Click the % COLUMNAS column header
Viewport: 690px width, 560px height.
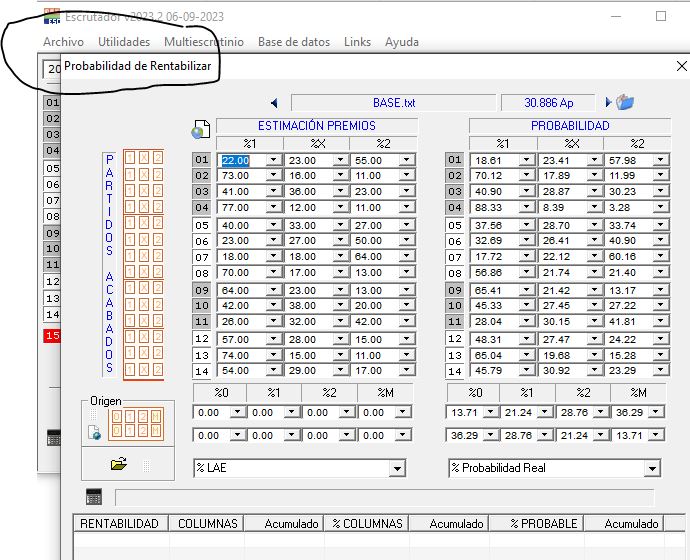pos(367,523)
